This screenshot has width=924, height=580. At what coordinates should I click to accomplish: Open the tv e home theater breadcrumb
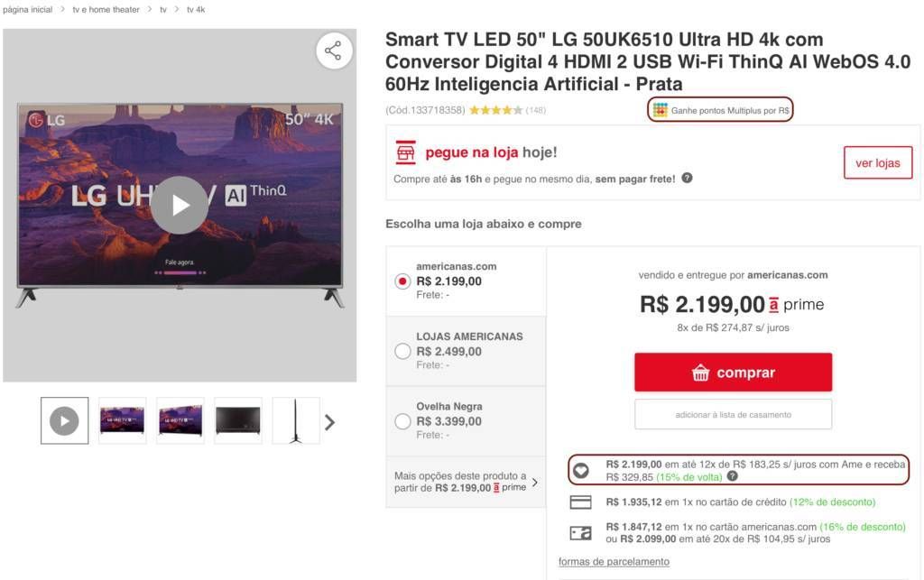pyautogui.click(x=106, y=9)
